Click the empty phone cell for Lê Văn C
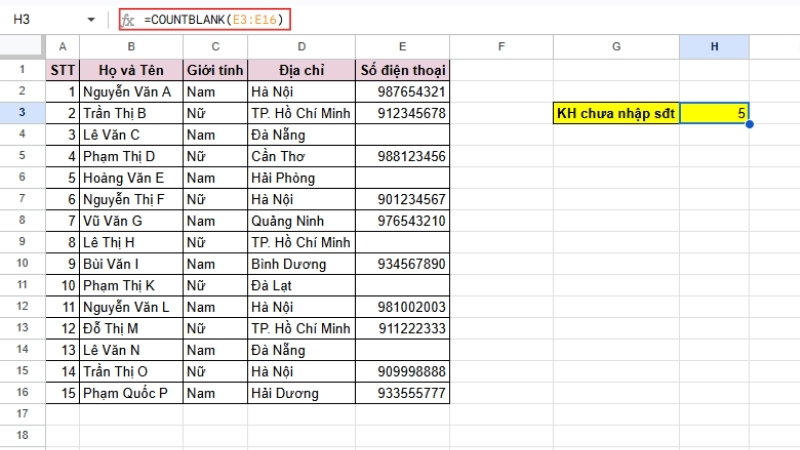This screenshot has width=800, height=450. pos(403,135)
